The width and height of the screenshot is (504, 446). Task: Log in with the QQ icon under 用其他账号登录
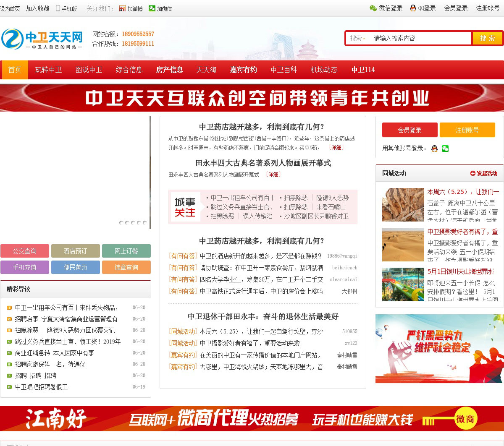tap(435, 148)
